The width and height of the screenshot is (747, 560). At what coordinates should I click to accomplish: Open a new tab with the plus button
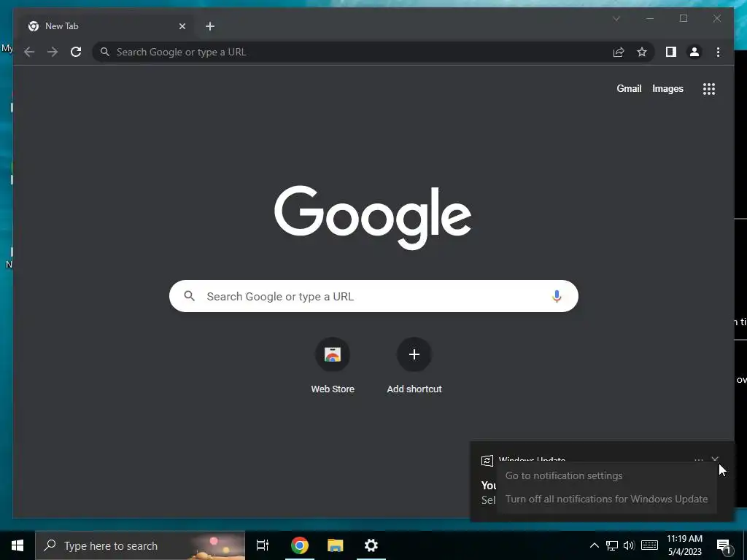coord(210,26)
